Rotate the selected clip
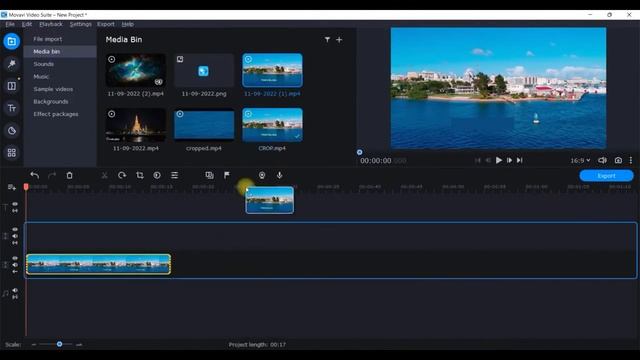This screenshot has width=640, height=360. pyautogui.click(x=122, y=175)
